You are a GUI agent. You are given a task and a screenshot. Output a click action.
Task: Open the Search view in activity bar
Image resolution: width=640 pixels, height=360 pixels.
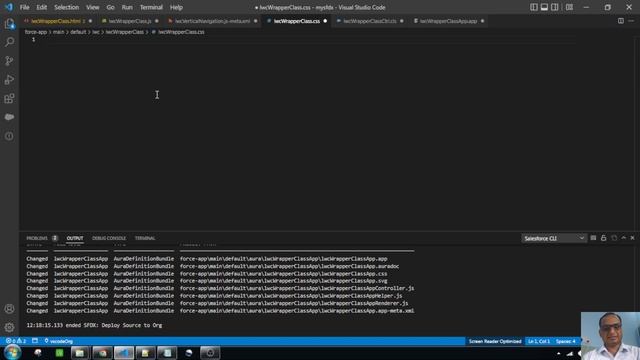coord(9,42)
